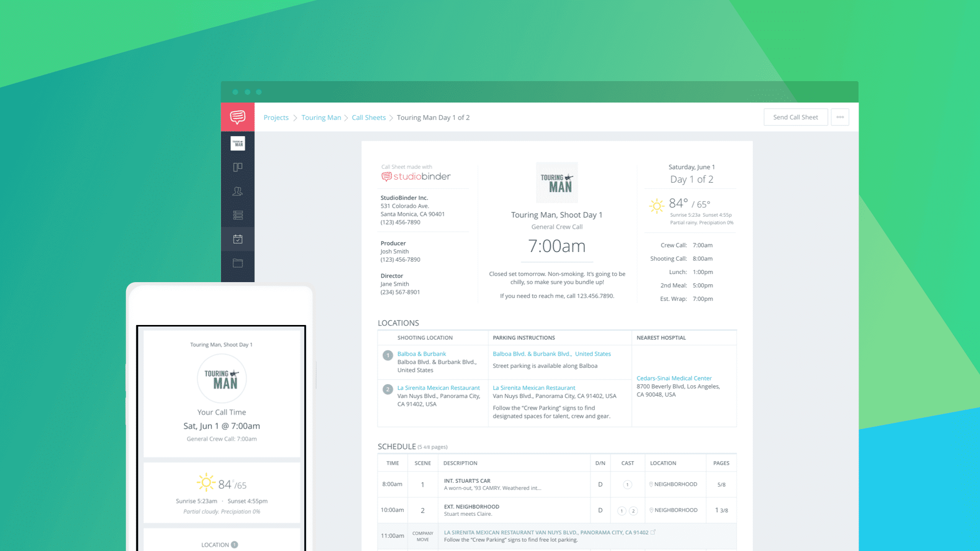Click the calendar icon in sidebar
Image resolution: width=980 pixels, height=551 pixels.
pos(237,239)
